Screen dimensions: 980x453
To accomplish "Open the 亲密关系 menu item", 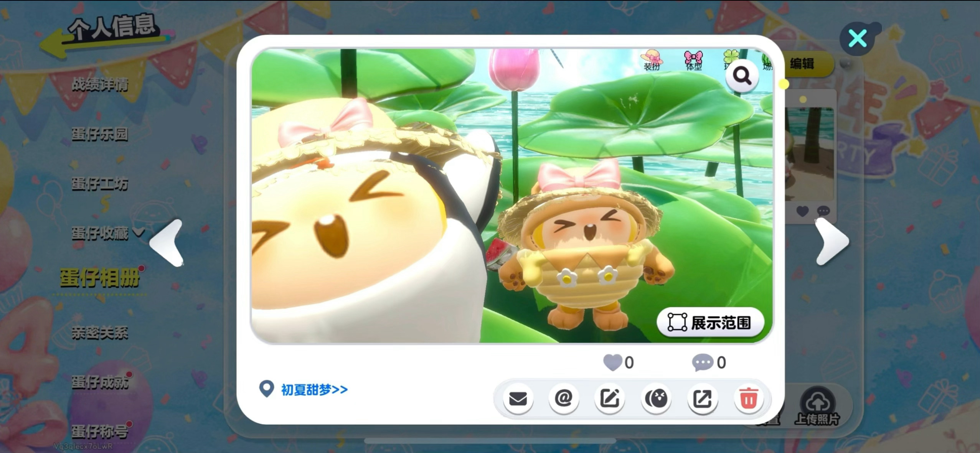I will click(100, 333).
